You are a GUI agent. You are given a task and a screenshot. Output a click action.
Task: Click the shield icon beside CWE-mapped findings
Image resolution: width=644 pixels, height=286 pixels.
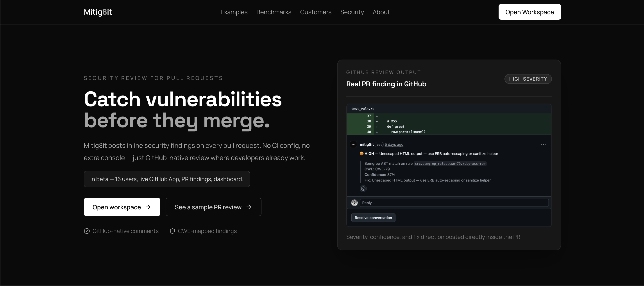point(172,231)
